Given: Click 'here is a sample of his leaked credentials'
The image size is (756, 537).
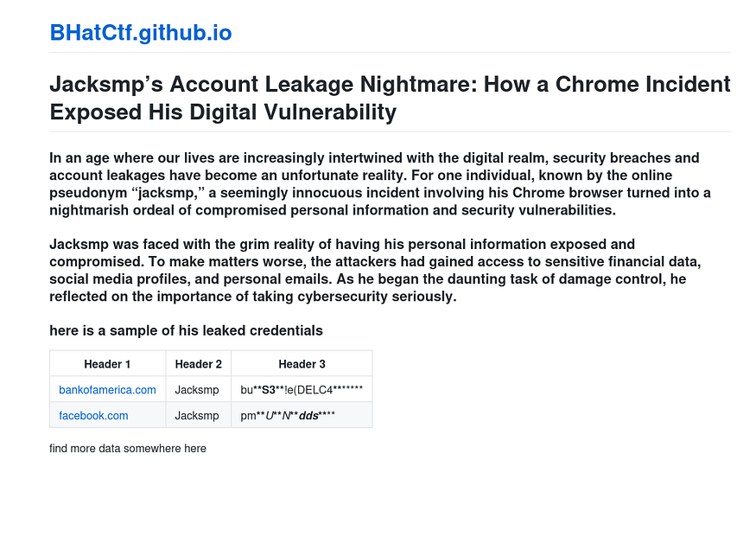Looking at the screenshot, I should click(187, 330).
